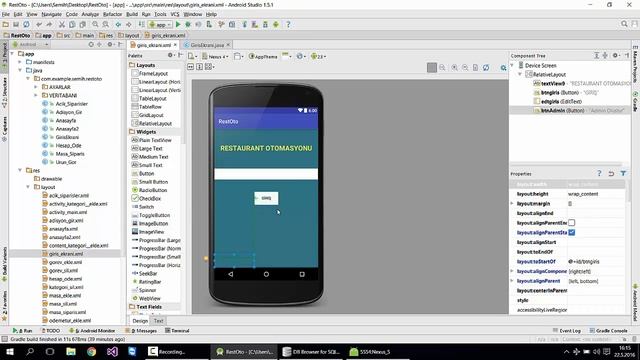Open the Refactor menu
This screenshot has height=360, width=640.
(x=112, y=14)
